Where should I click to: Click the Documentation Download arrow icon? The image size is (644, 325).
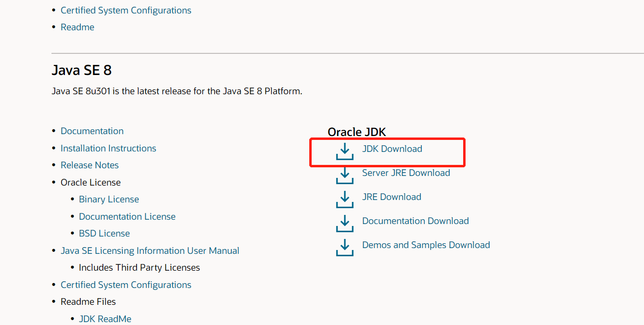(x=344, y=223)
